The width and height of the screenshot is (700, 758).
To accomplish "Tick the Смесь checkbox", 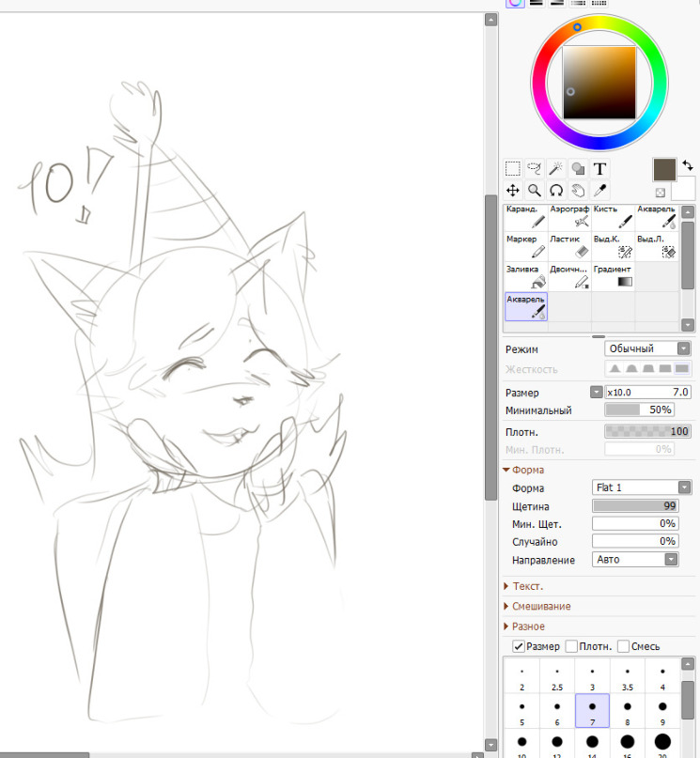I will tap(623, 646).
